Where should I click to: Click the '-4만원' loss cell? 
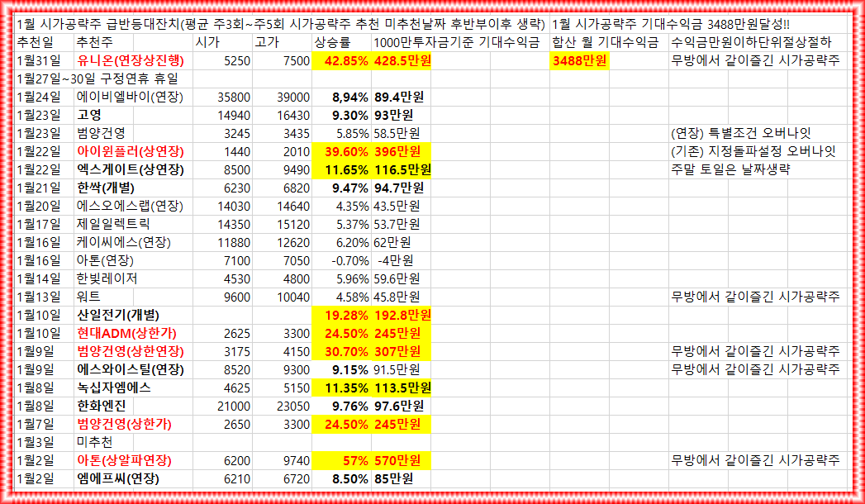point(395,261)
